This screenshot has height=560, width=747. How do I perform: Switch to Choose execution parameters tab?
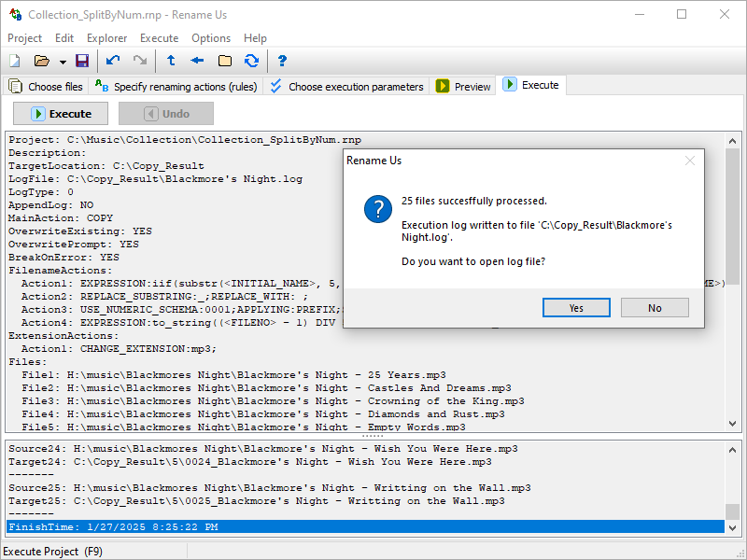tap(346, 87)
